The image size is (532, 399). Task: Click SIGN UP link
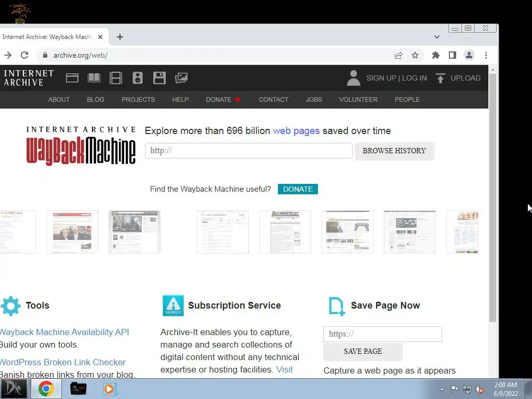381,78
